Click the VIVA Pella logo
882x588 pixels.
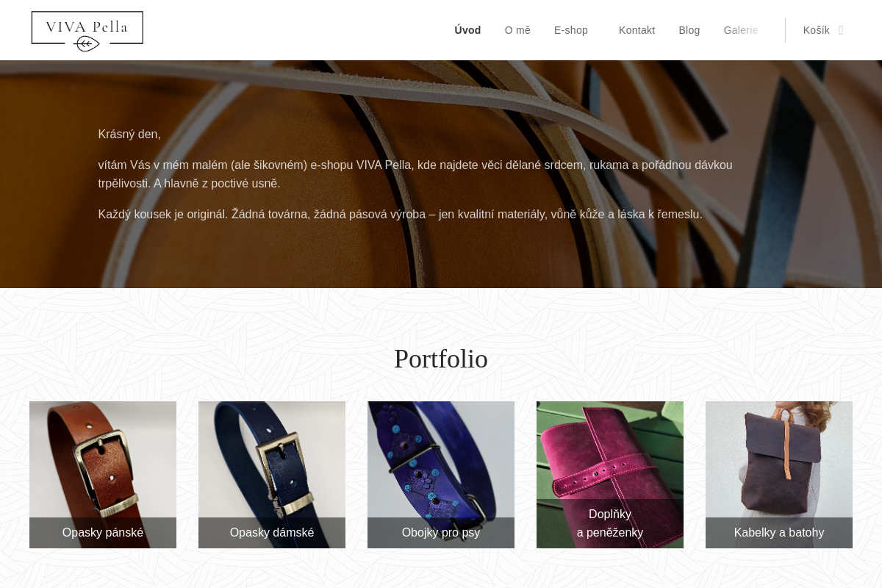pyautogui.click(x=87, y=31)
